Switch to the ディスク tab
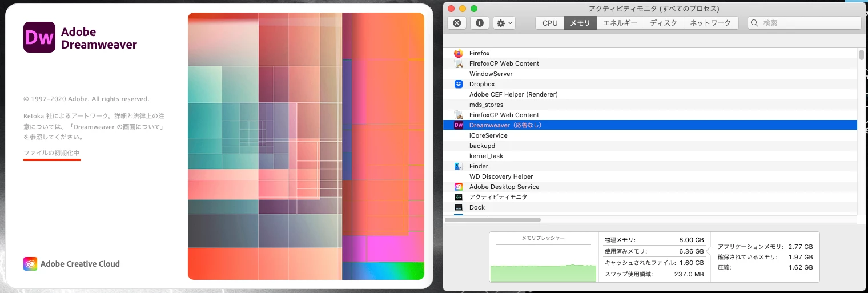868x293 pixels. (x=664, y=23)
